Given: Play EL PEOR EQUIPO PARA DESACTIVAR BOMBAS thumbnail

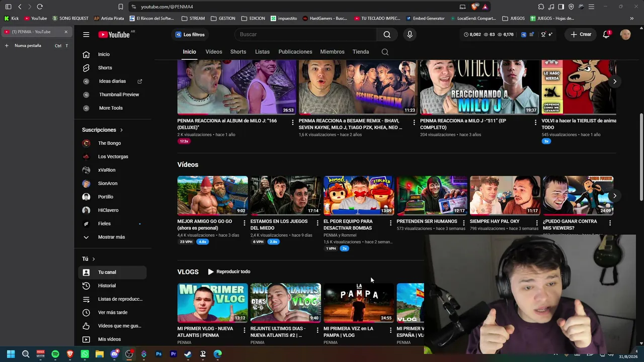Looking at the screenshot, I should 359,196.
